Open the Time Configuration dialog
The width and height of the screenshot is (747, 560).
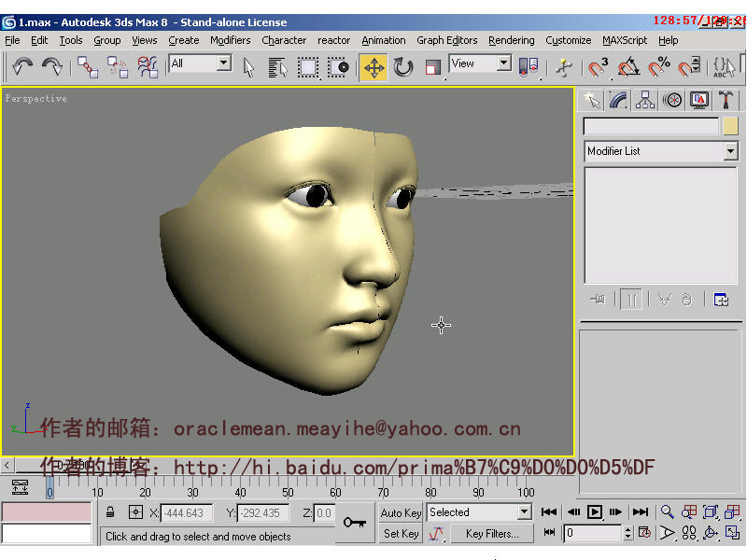coord(644,532)
